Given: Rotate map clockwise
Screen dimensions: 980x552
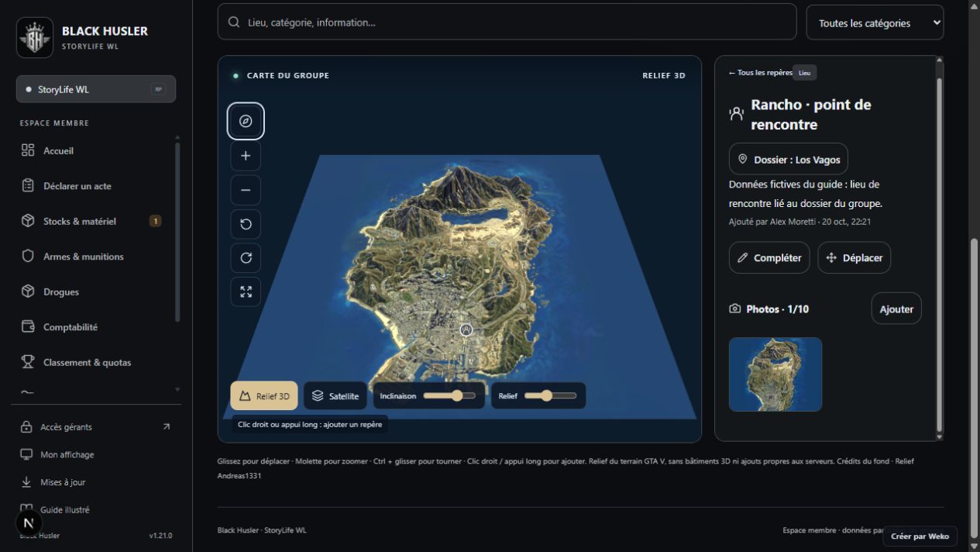Looking at the screenshot, I should pyautogui.click(x=246, y=258).
